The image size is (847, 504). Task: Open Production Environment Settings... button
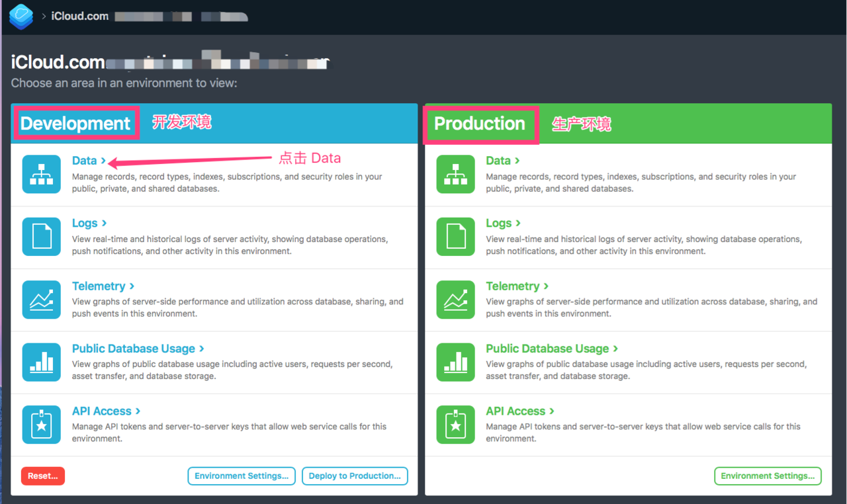coord(768,476)
